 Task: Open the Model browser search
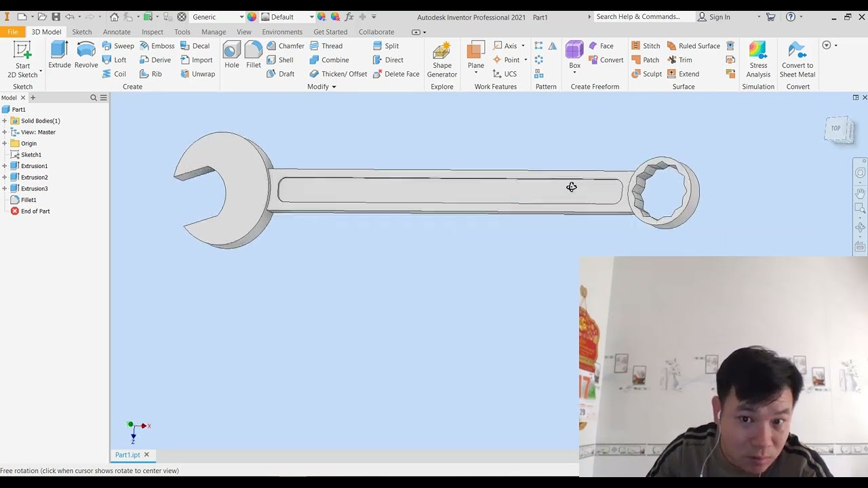pyautogui.click(x=94, y=98)
